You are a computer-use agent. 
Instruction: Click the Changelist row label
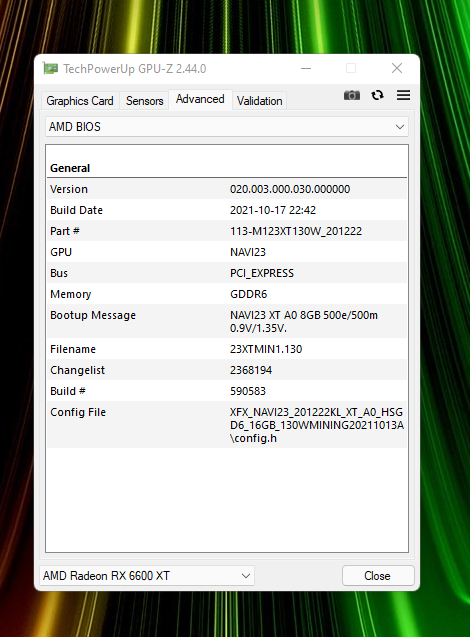[78, 370]
